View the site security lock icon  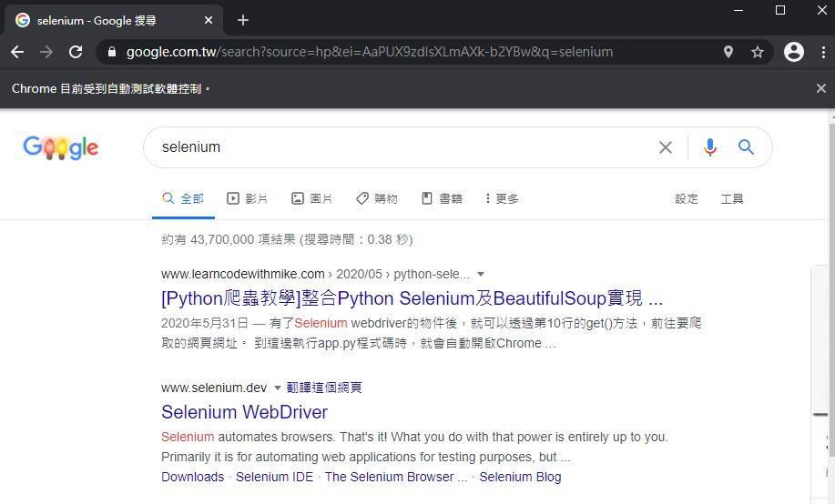112,52
